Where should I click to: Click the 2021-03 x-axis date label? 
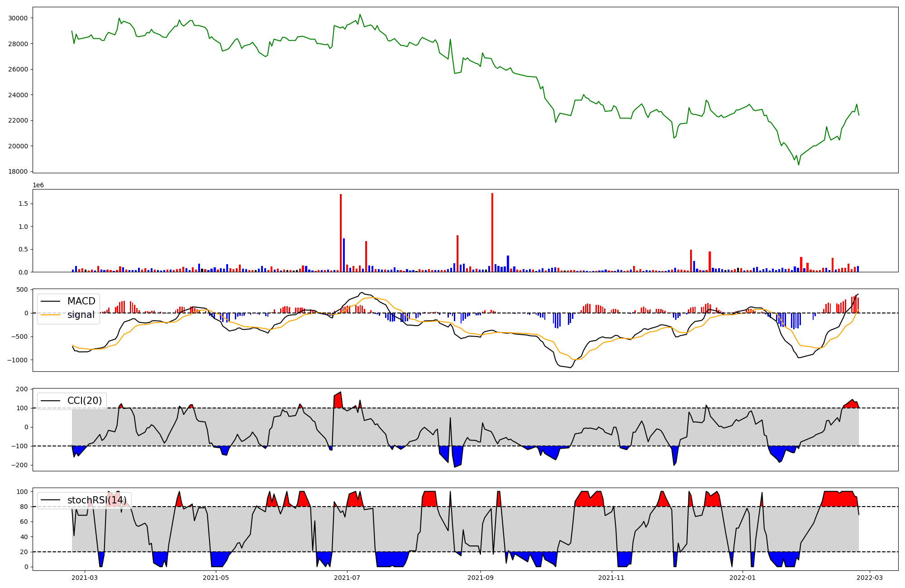85,578
